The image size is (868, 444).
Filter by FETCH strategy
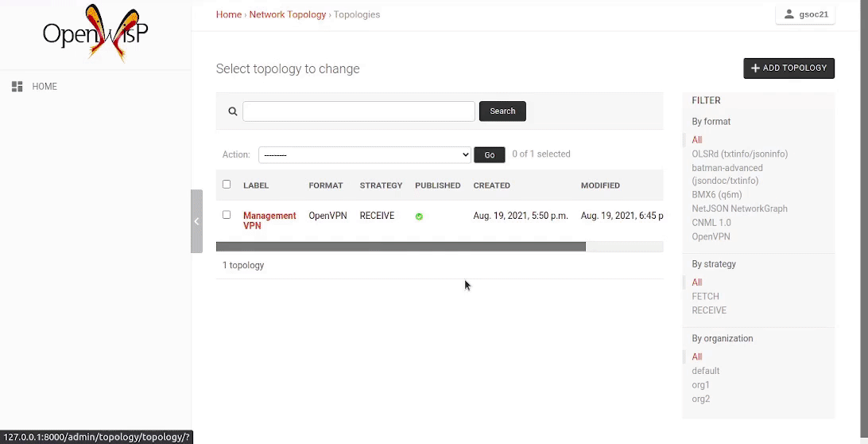[705, 297]
